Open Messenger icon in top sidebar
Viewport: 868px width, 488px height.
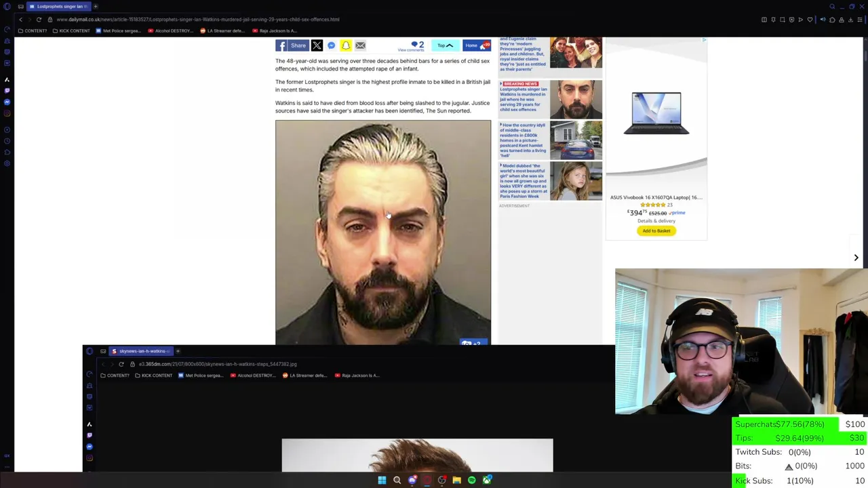point(7,102)
